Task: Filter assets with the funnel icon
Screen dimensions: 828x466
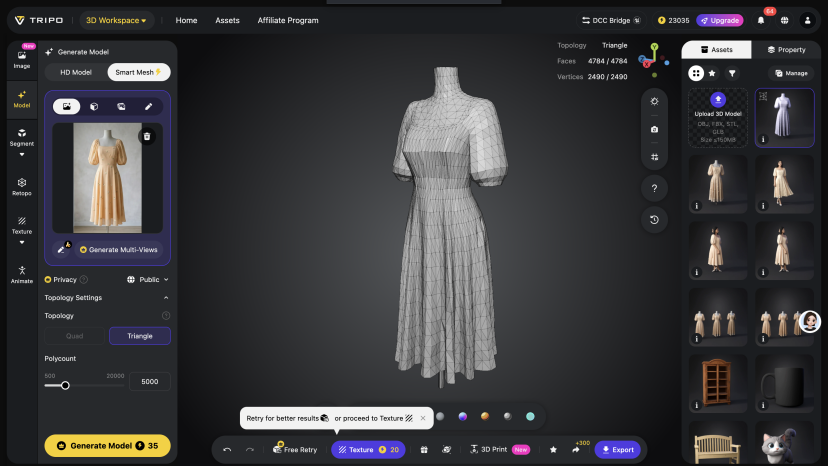Action: click(732, 73)
